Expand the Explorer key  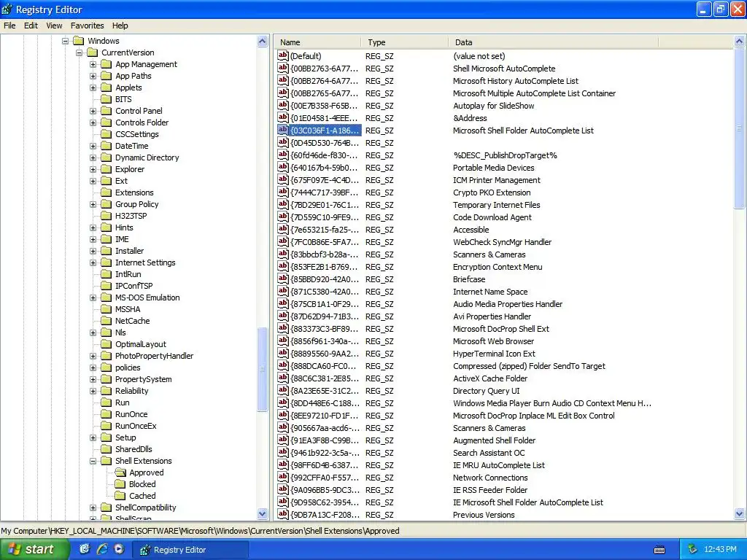[x=93, y=169]
